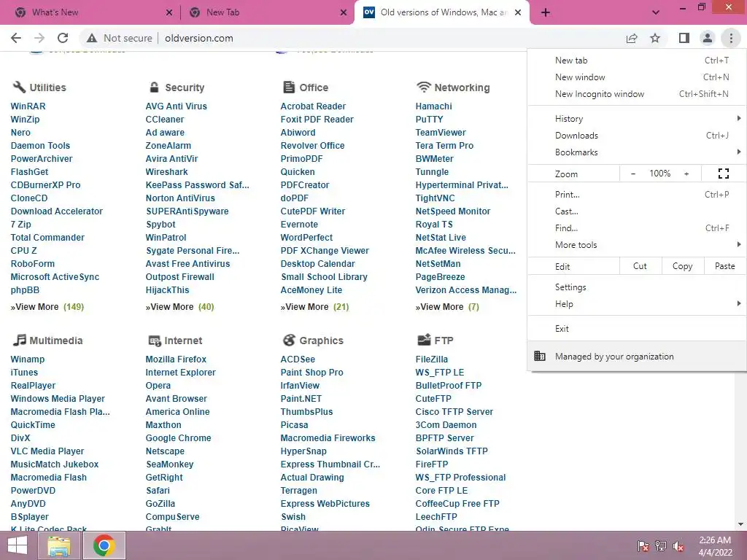747x560 pixels.
Task: Open the AVG Anti Virus link
Action: [177, 106]
